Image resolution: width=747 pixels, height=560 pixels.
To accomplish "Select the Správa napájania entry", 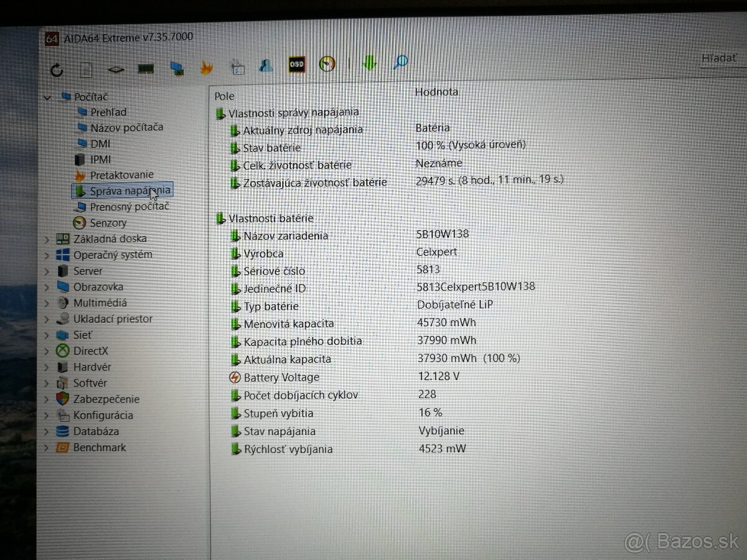I will (x=123, y=190).
